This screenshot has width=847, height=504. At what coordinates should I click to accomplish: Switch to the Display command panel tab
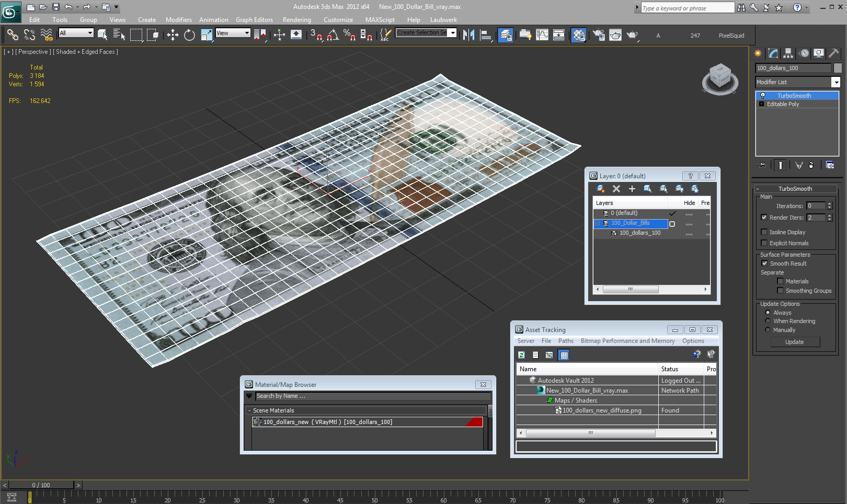[819, 53]
